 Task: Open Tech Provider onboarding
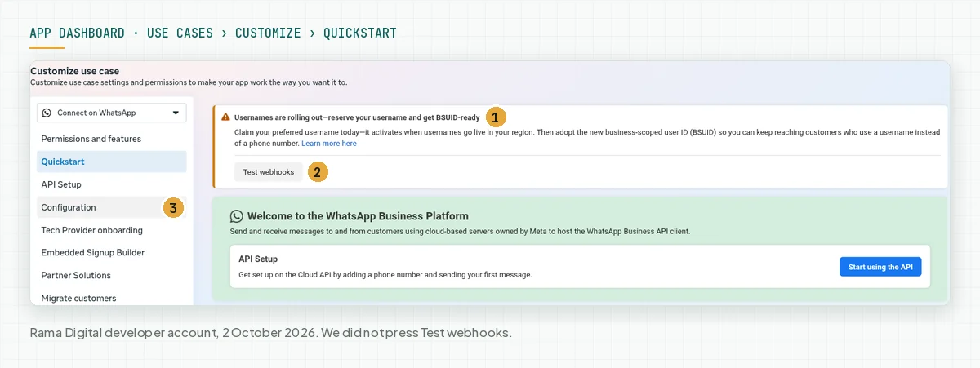click(112, 230)
